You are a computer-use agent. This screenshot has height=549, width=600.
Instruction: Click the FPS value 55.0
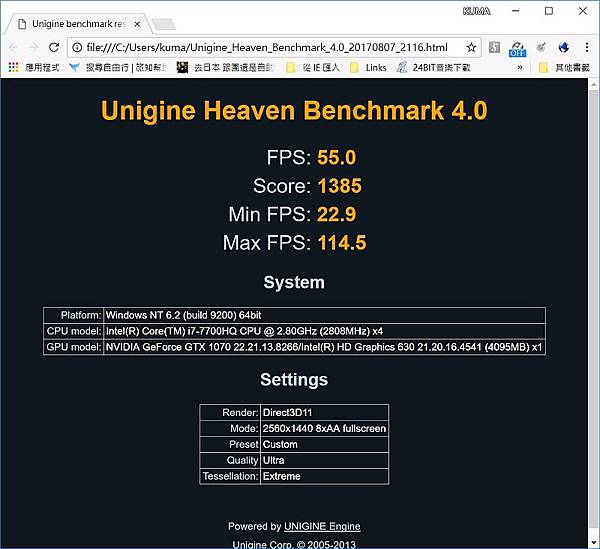336,157
